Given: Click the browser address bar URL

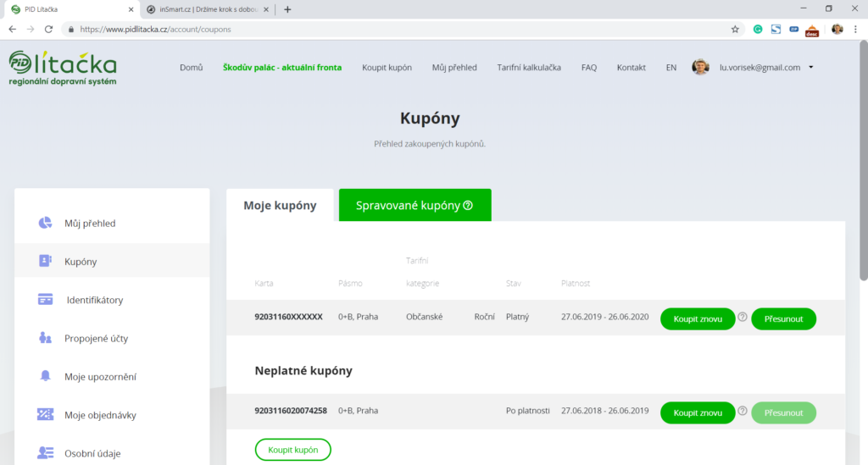Looking at the screenshot, I should pos(156,30).
